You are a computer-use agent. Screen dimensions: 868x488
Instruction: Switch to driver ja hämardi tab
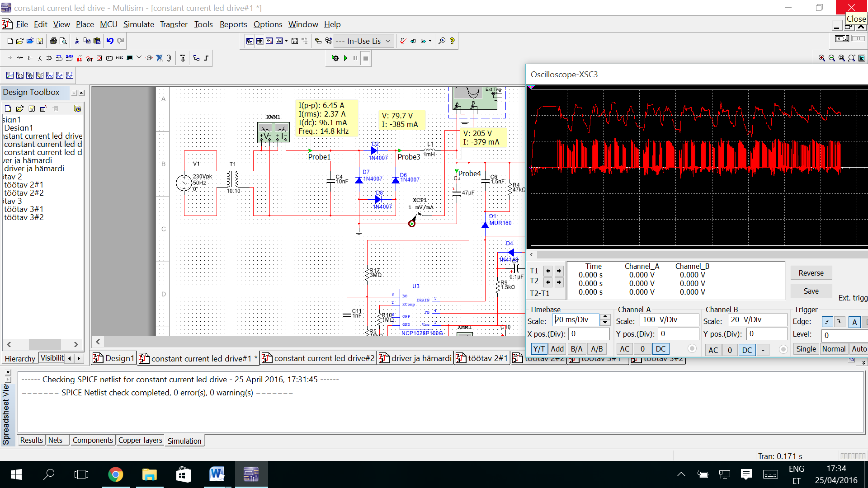tap(416, 359)
